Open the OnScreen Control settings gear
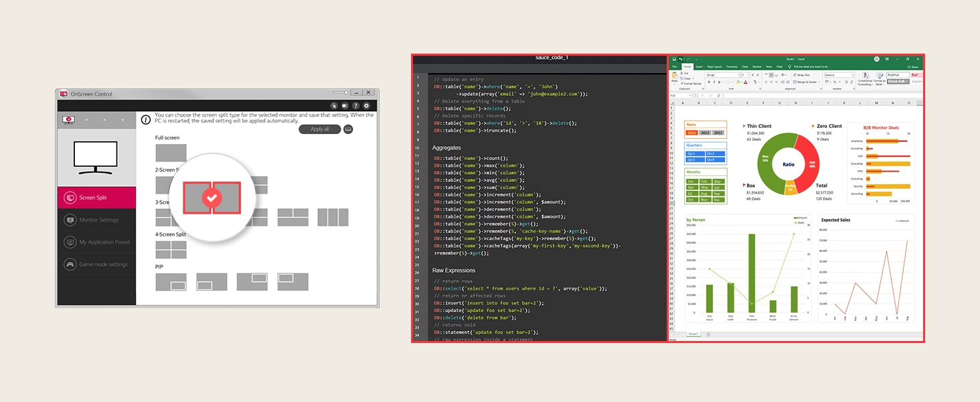 click(x=366, y=105)
